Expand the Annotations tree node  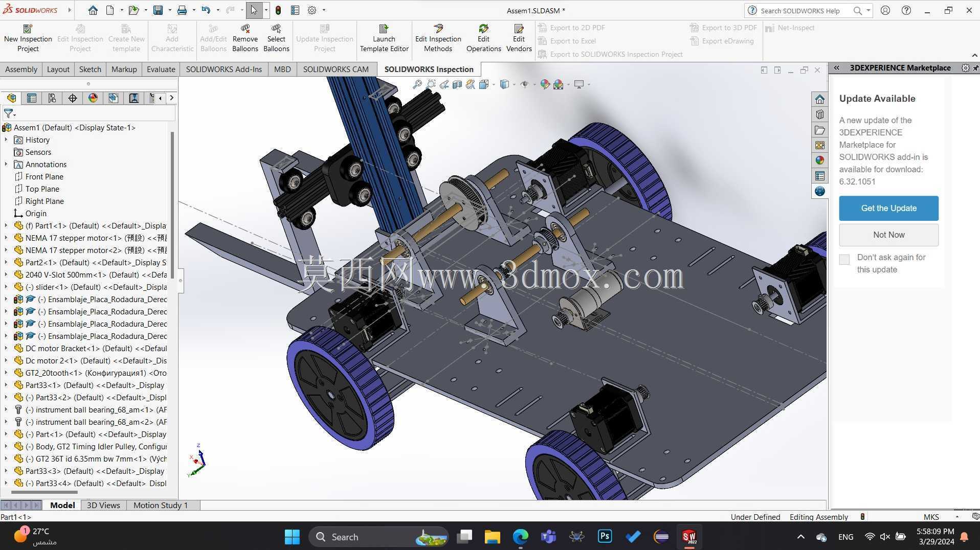(x=6, y=164)
